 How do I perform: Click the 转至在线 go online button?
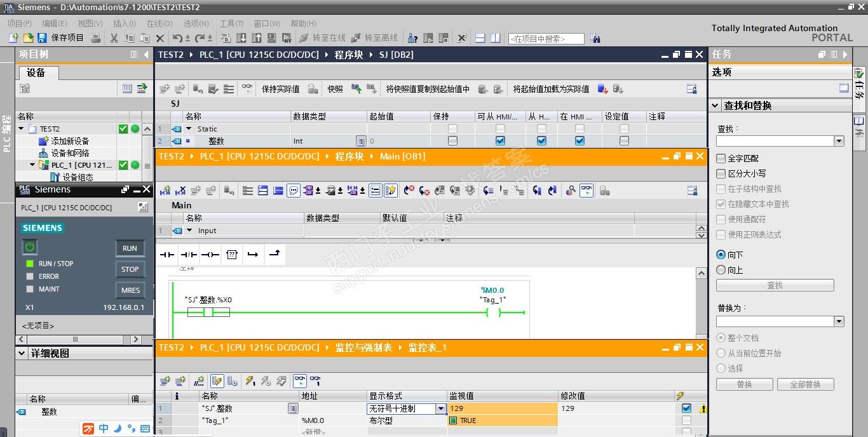[322, 38]
